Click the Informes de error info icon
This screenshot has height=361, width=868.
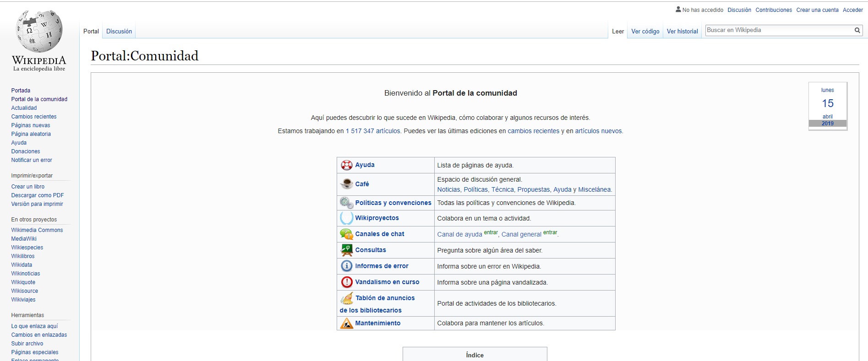(347, 266)
